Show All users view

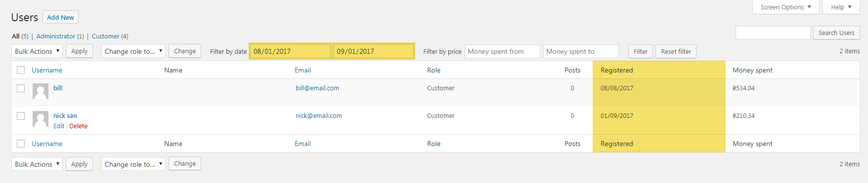tap(16, 36)
